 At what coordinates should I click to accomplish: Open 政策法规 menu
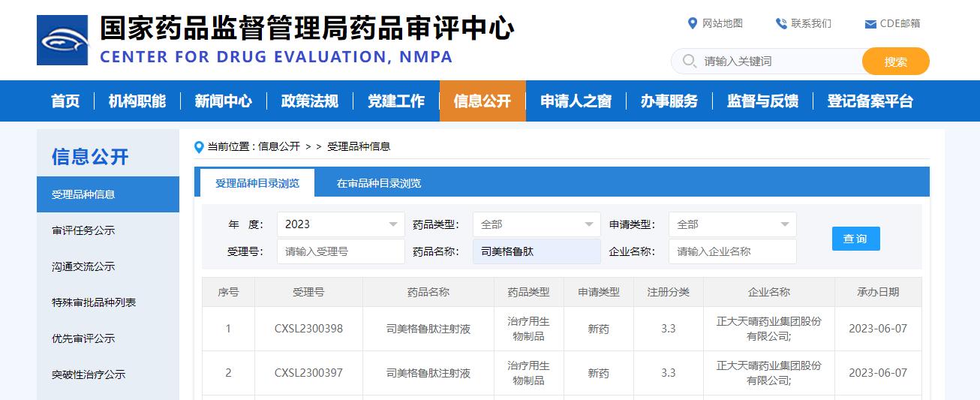click(310, 101)
